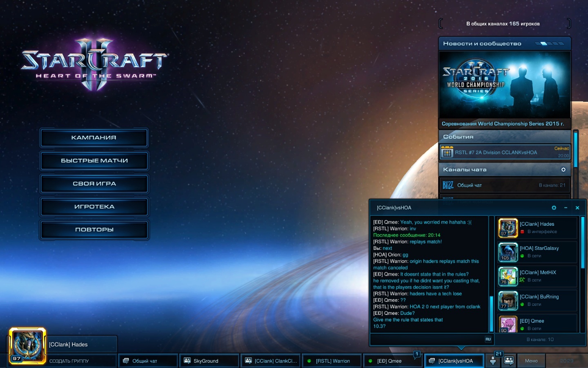
Task: Switch to the Общий чат tab in the bottom bar
Action: (x=148, y=361)
